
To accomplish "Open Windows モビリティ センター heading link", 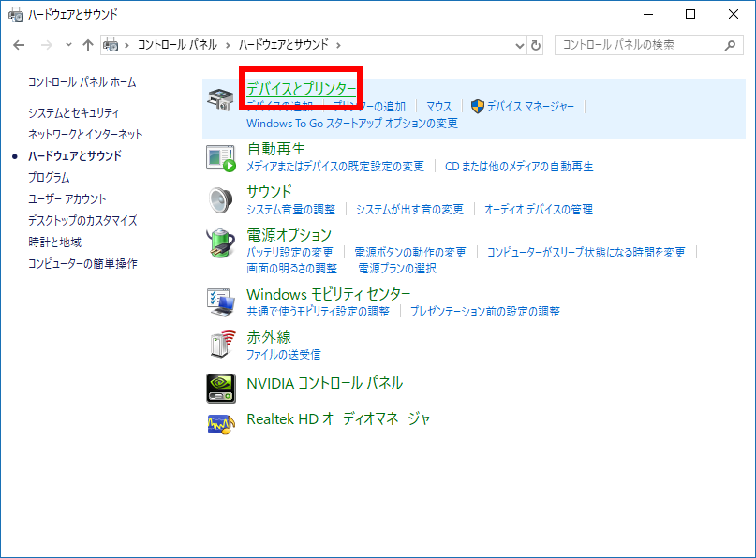I will pos(328,294).
